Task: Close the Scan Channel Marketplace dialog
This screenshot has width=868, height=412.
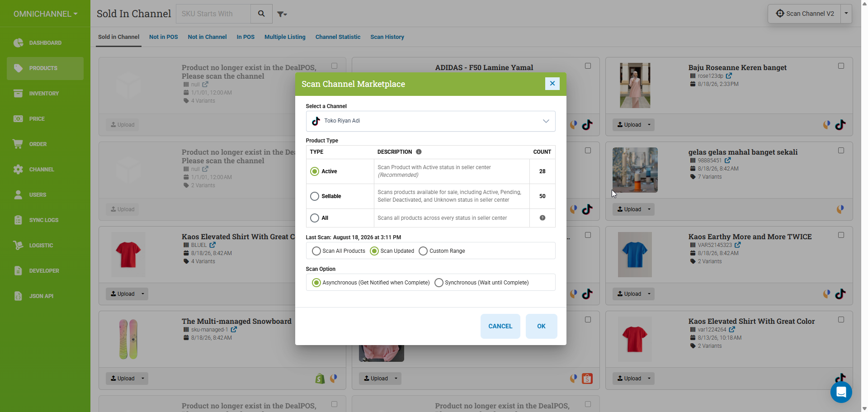Action: click(x=552, y=84)
